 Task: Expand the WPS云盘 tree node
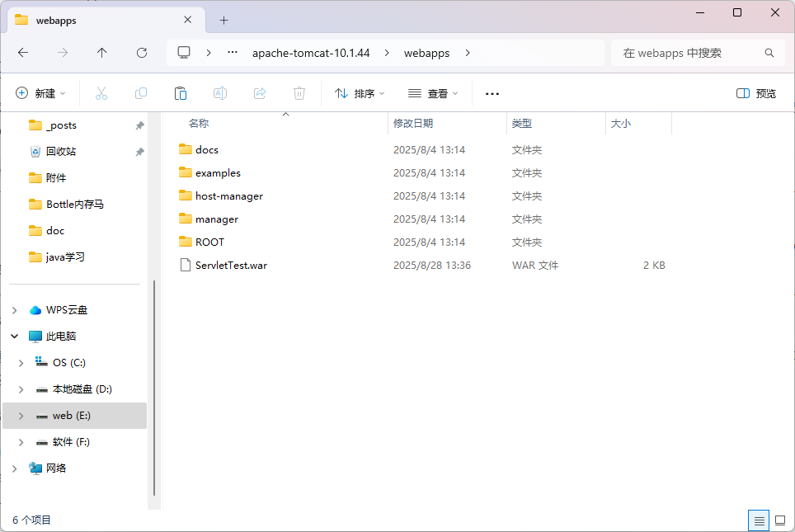point(14,310)
